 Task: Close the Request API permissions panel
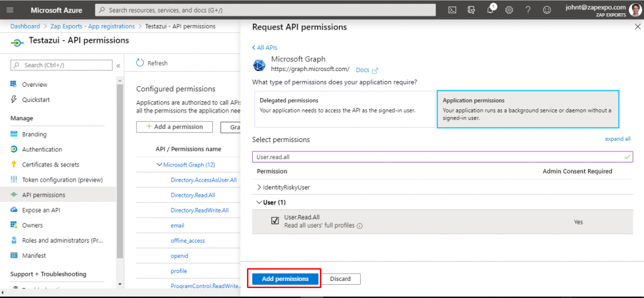pos(637,27)
